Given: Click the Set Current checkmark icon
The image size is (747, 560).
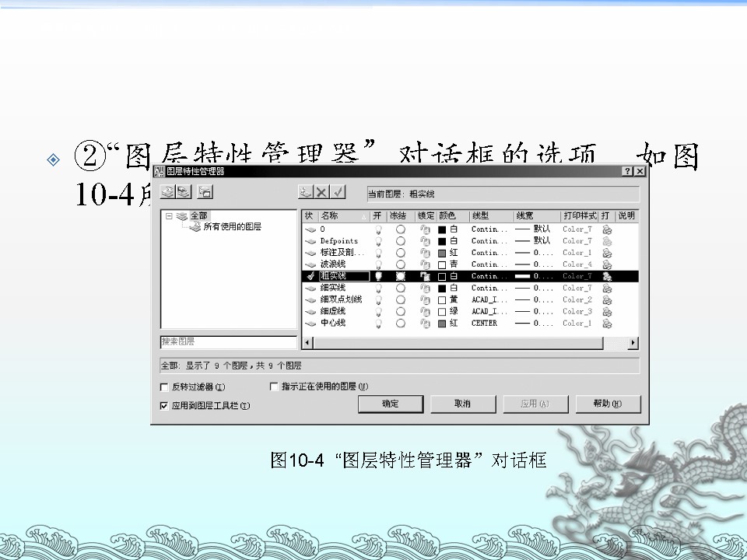Looking at the screenshot, I should point(338,192).
